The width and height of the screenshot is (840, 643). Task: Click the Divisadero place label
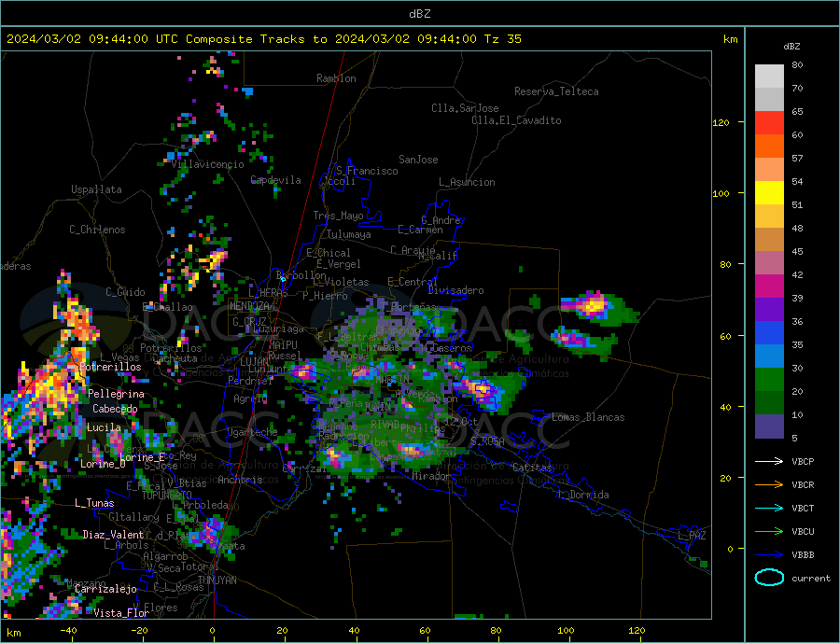pyautogui.click(x=455, y=290)
